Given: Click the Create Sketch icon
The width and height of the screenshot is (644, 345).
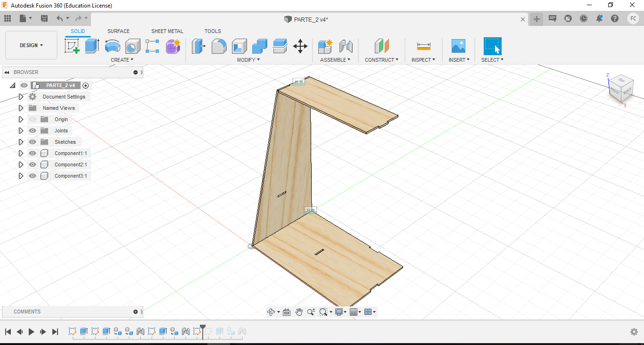Looking at the screenshot, I should point(72,46).
